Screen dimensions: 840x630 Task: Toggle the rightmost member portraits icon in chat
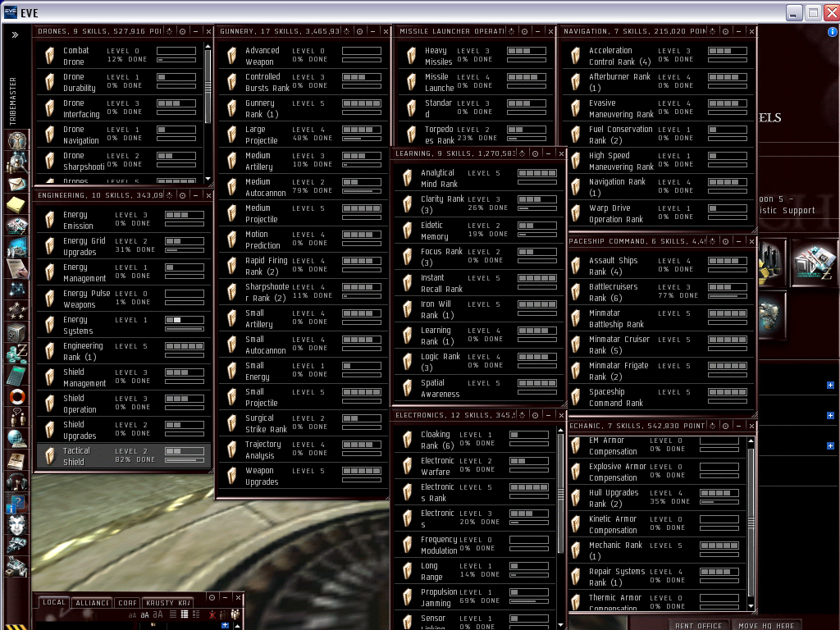tap(235, 614)
